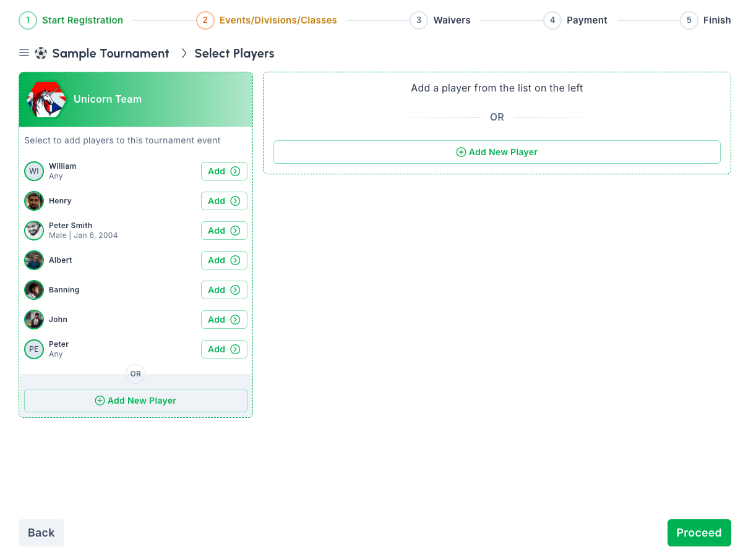Image resolution: width=756 pixels, height=552 pixels.
Task: Click John's profile avatar
Action: coord(34,320)
